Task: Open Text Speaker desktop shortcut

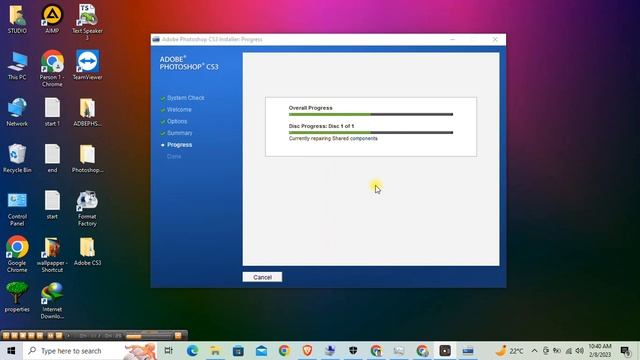Action: 87,22
